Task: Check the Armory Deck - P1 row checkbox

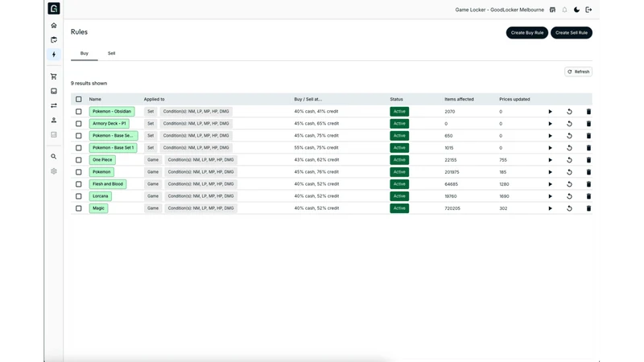Action: coord(78,124)
